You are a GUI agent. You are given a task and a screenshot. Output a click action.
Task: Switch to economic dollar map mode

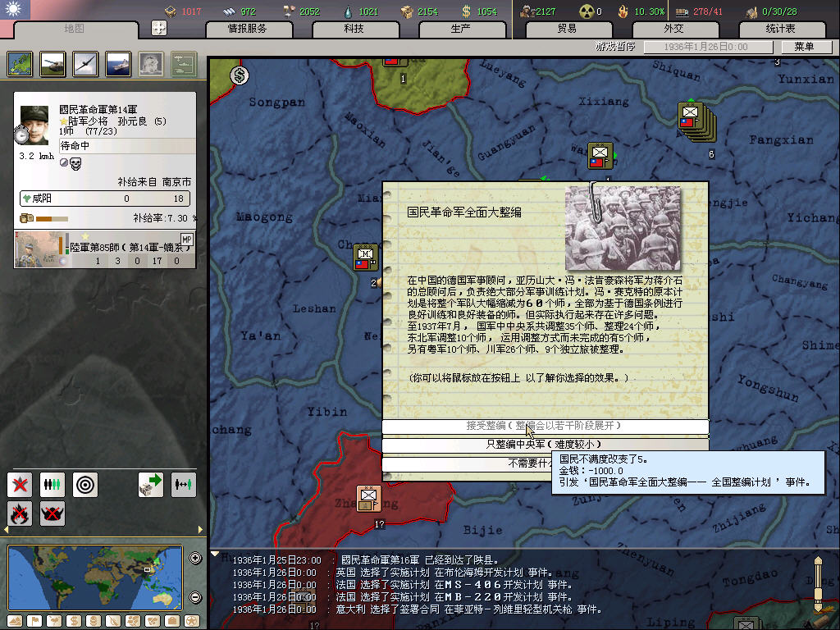pos(74,621)
